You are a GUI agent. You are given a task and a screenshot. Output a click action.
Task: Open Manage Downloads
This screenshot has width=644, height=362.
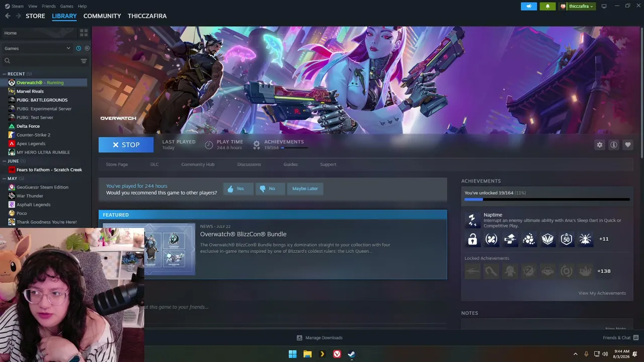point(319,338)
